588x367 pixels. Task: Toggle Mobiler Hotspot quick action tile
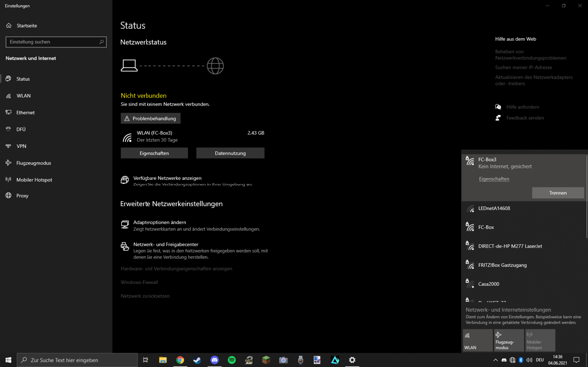click(540, 341)
